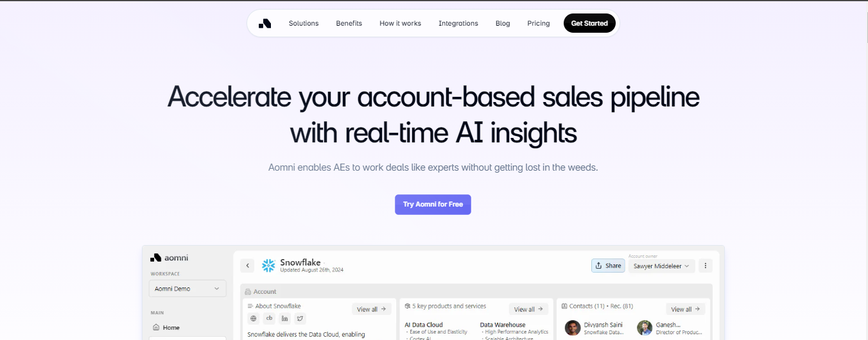Go to the Pricing page

[539, 24]
